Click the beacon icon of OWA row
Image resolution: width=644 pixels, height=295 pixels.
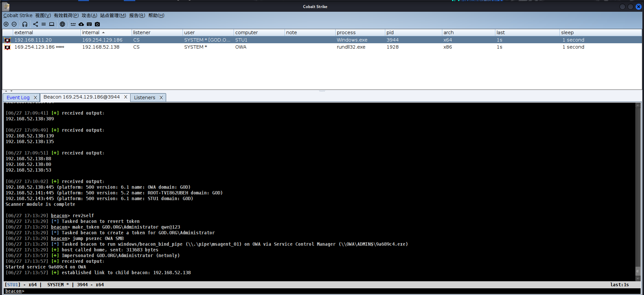tap(7, 47)
